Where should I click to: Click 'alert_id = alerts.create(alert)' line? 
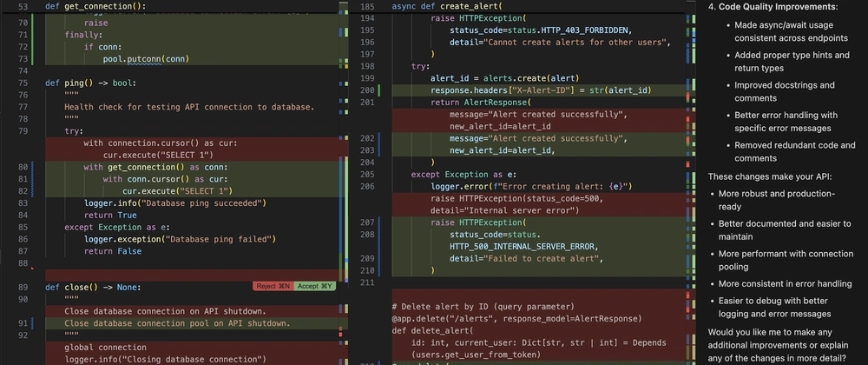(x=505, y=78)
